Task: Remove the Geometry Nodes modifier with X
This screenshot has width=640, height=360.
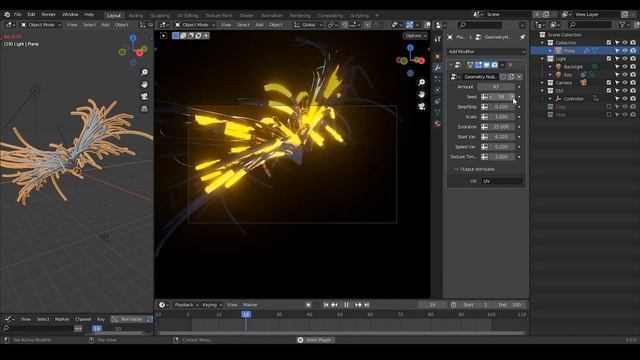Action: [x=511, y=65]
